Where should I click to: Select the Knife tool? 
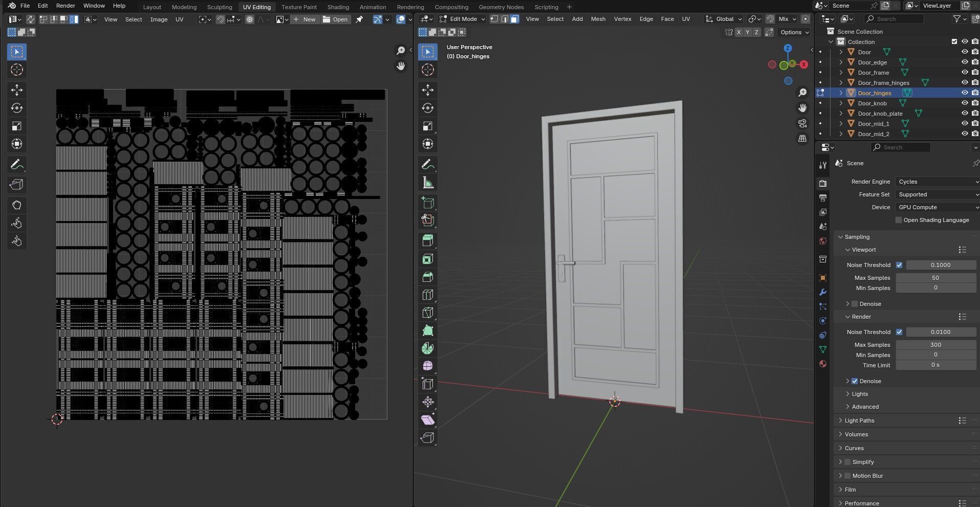tap(428, 313)
